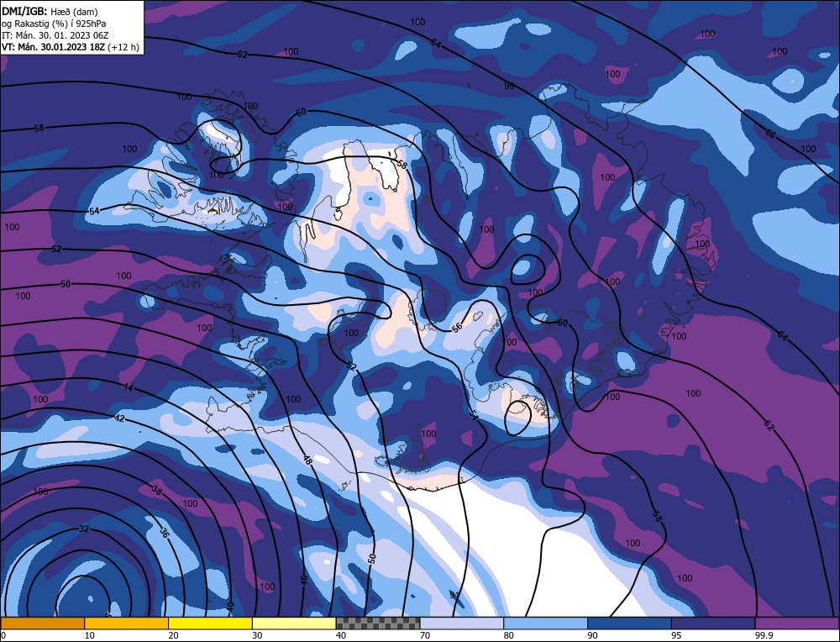840x642 pixels.
Task: Click the header line 'DMI/IGB: Hæð (dam)'
Action: click(x=50, y=11)
